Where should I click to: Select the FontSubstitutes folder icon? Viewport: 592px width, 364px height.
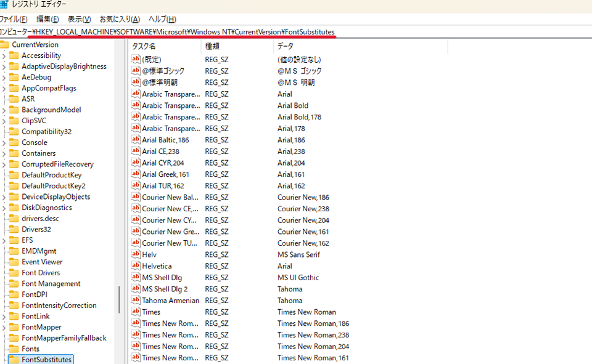pos(14,360)
